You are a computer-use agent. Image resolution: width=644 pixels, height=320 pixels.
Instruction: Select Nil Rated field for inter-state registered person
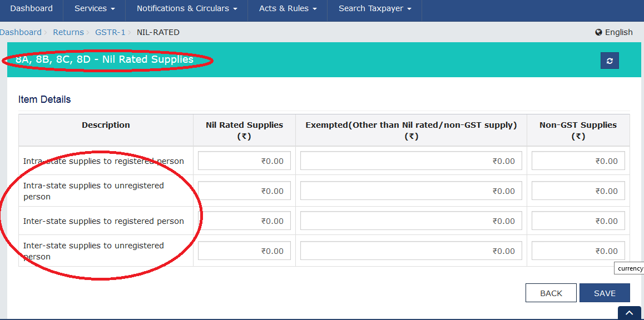coord(244,221)
